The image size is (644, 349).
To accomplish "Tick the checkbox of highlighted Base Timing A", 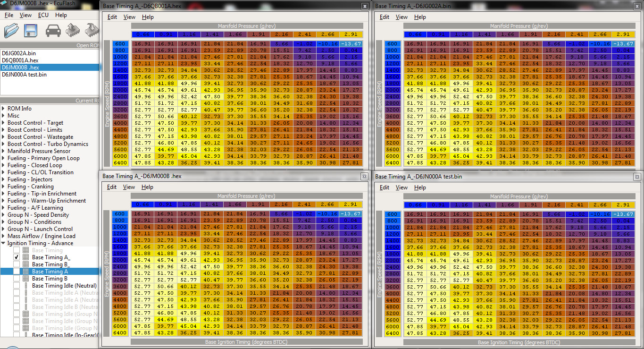I will point(17,272).
